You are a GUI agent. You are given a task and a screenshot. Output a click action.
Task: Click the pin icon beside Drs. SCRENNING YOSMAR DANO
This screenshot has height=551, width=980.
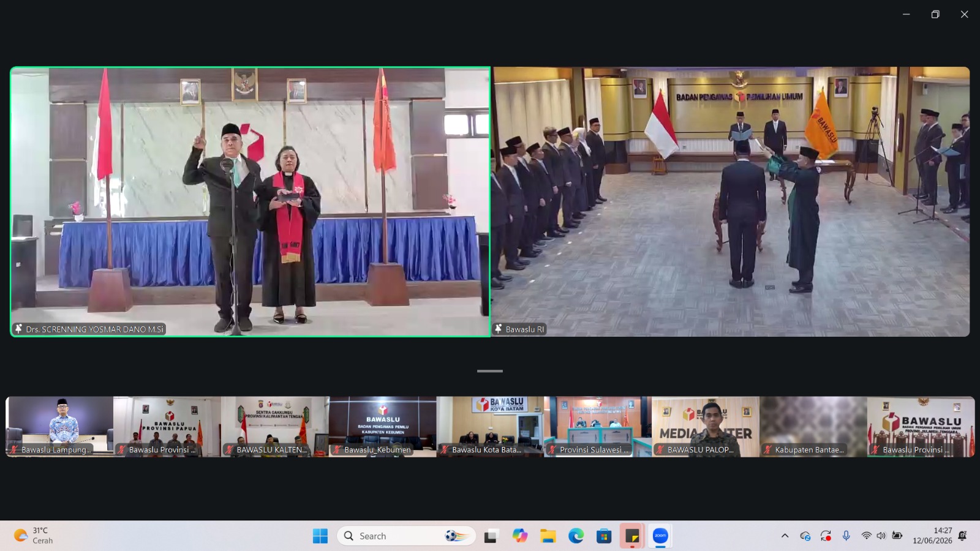coord(18,329)
